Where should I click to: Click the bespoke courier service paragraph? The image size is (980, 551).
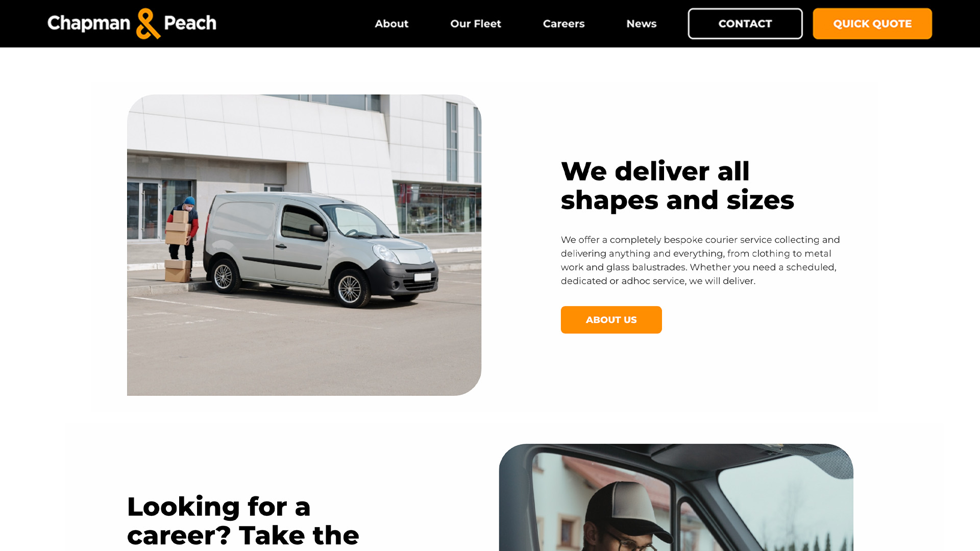coord(700,260)
